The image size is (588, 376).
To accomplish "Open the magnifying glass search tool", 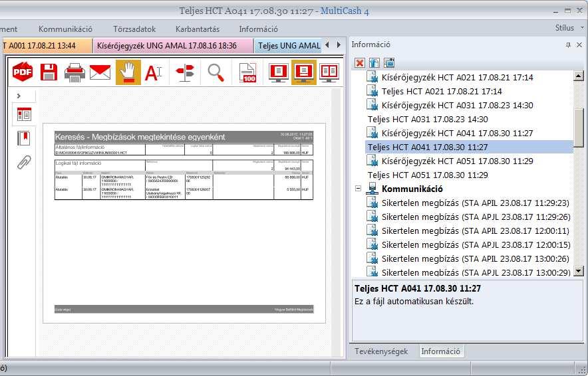I will tap(216, 72).
